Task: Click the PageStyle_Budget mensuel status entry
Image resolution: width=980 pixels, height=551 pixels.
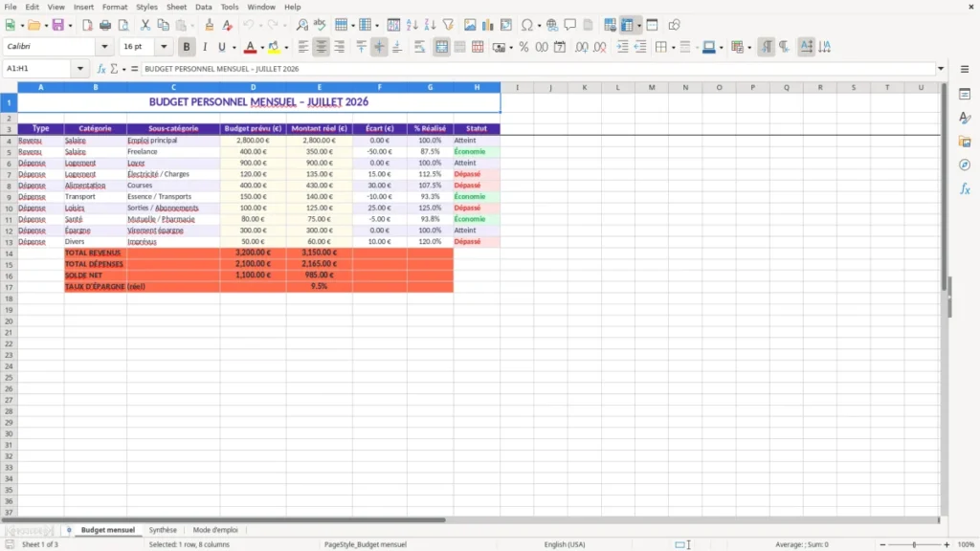Action: pyautogui.click(x=365, y=544)
